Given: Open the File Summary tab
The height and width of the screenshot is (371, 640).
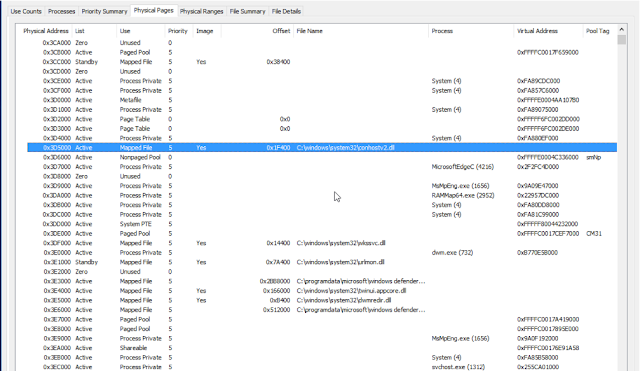Looking at the screenshot, I should (x=247, y=11).
